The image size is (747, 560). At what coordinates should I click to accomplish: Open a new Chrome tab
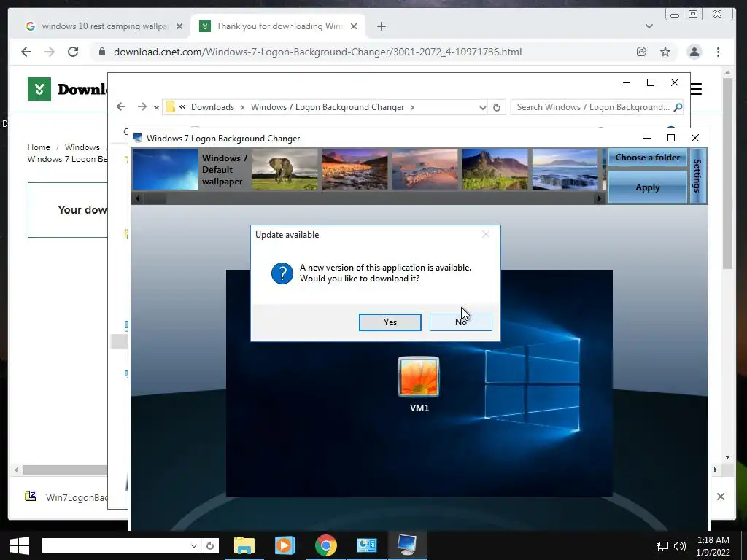pos(381,26)
